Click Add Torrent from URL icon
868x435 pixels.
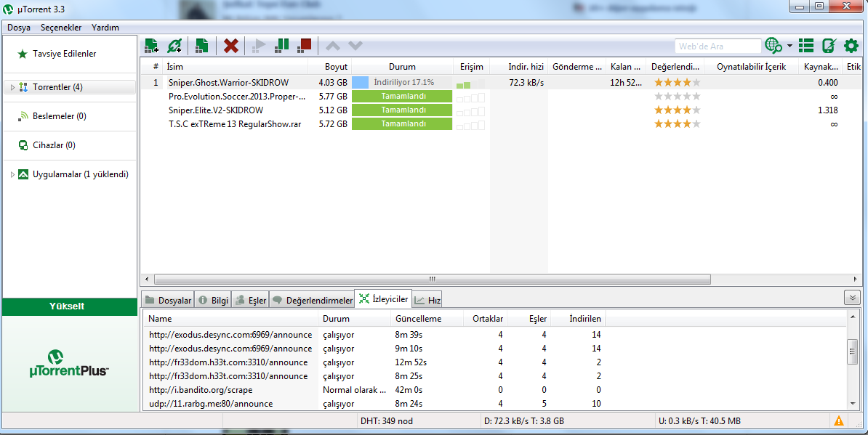[x=174, y=46]
